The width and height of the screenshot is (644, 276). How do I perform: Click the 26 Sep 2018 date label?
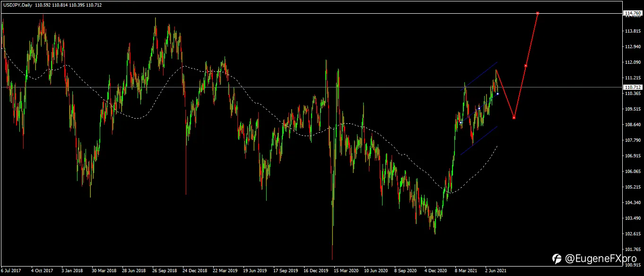[164, 271]
